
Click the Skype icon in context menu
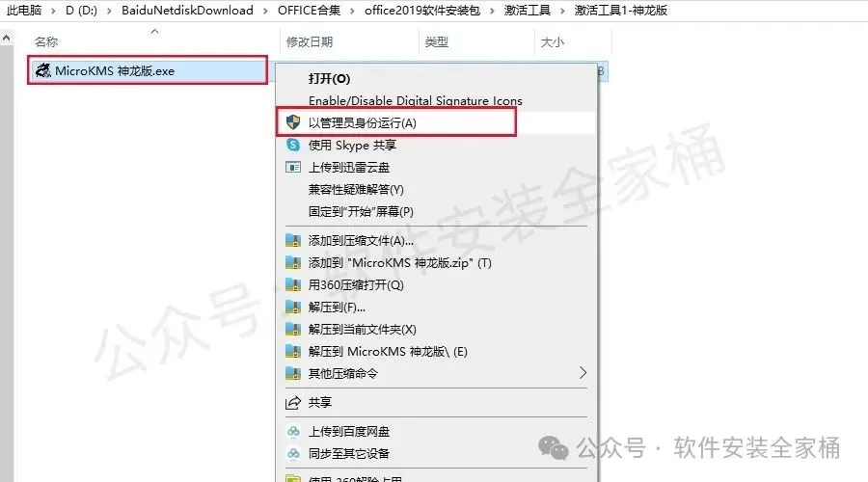coord(293,145)
